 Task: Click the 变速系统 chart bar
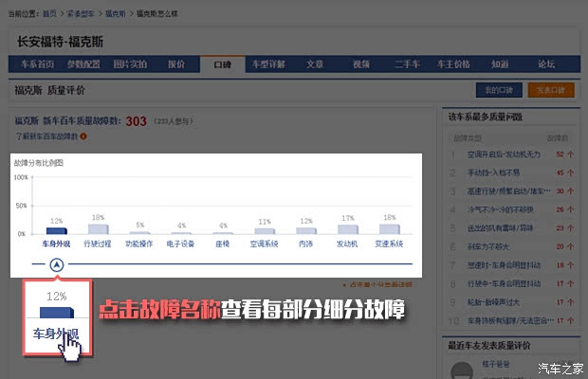pyautogui.click(x=390, y=229)
